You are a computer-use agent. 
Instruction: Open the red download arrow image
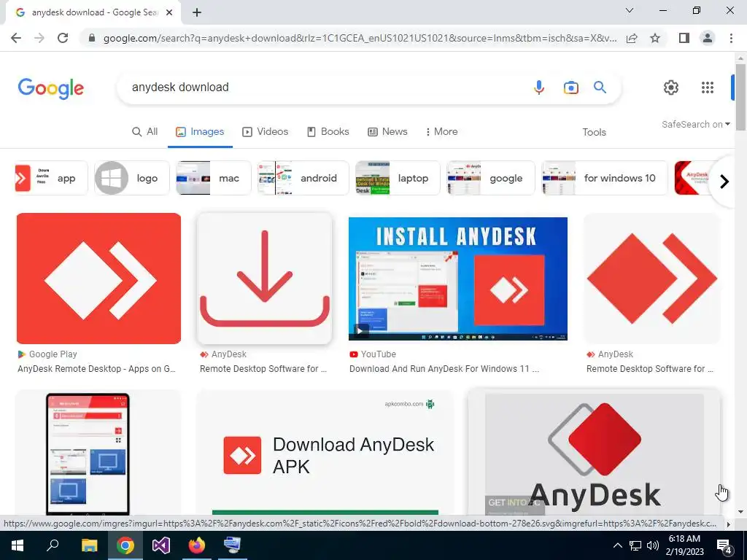264,279
